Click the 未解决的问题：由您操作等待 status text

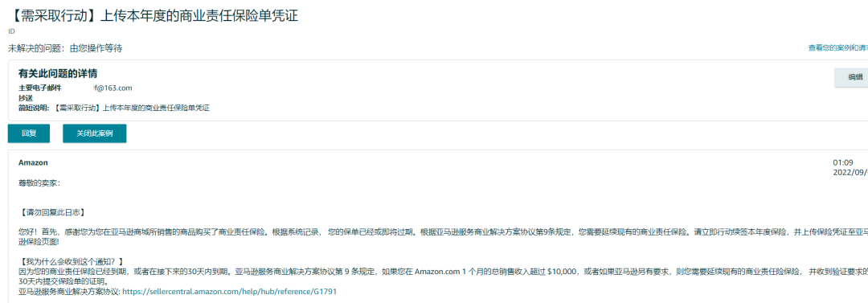pos(65,49)
